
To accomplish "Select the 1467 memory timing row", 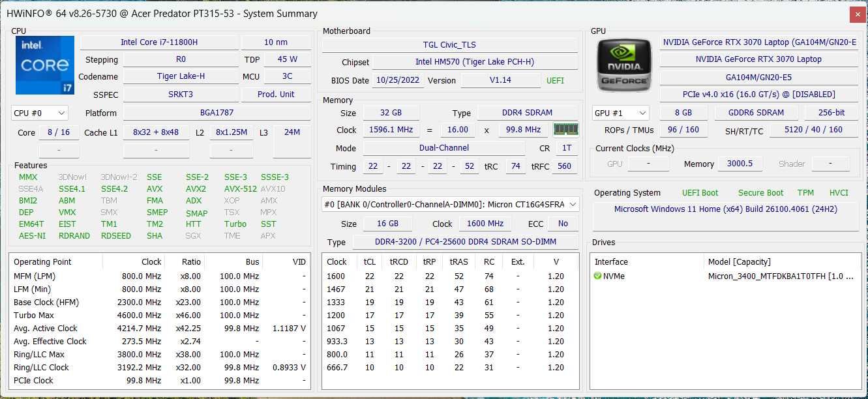I will (x=450, y=289).
